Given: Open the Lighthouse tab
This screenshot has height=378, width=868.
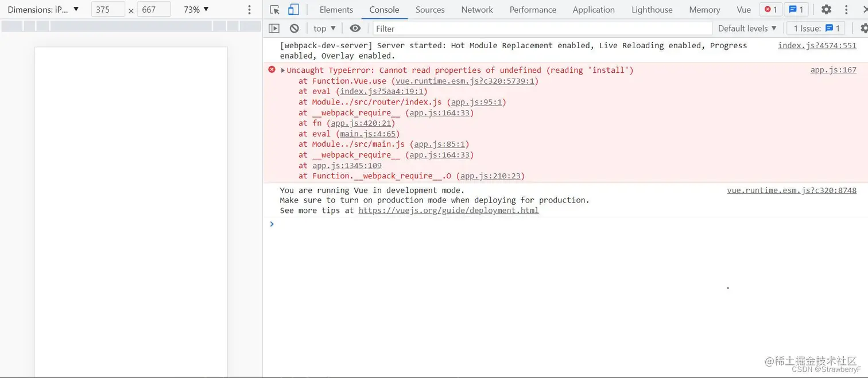Looking at the screenshot, I should point(652,10).
